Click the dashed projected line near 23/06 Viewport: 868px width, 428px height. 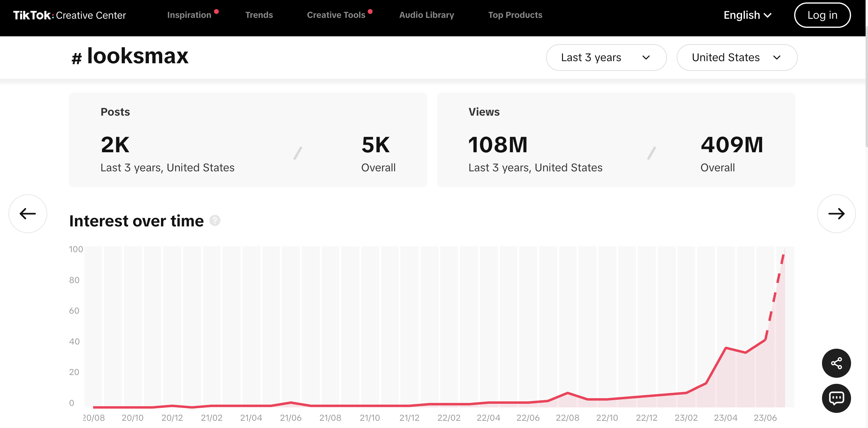click(x=775, y=297)
